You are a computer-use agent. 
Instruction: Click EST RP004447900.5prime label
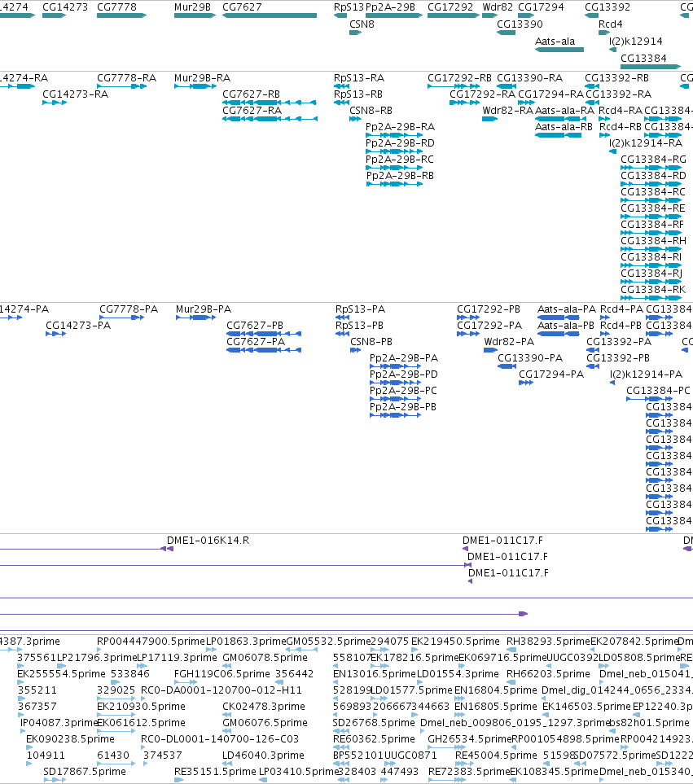tap(151, 642)
